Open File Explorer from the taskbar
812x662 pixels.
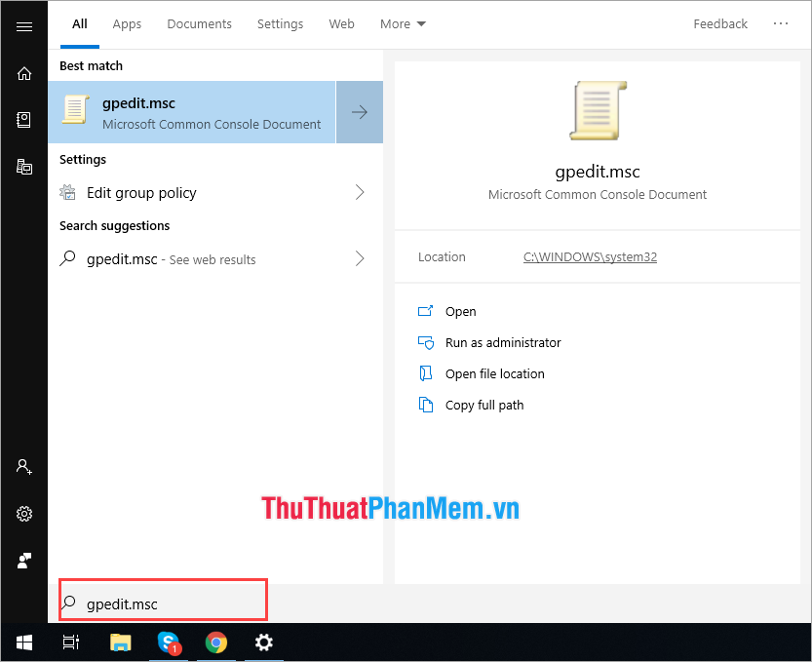click(x=120, y=643)
